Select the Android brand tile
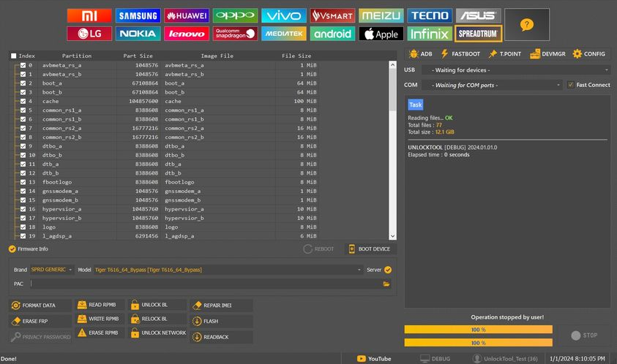The height and width of the screenshot is (364, 617). point(332,34)
